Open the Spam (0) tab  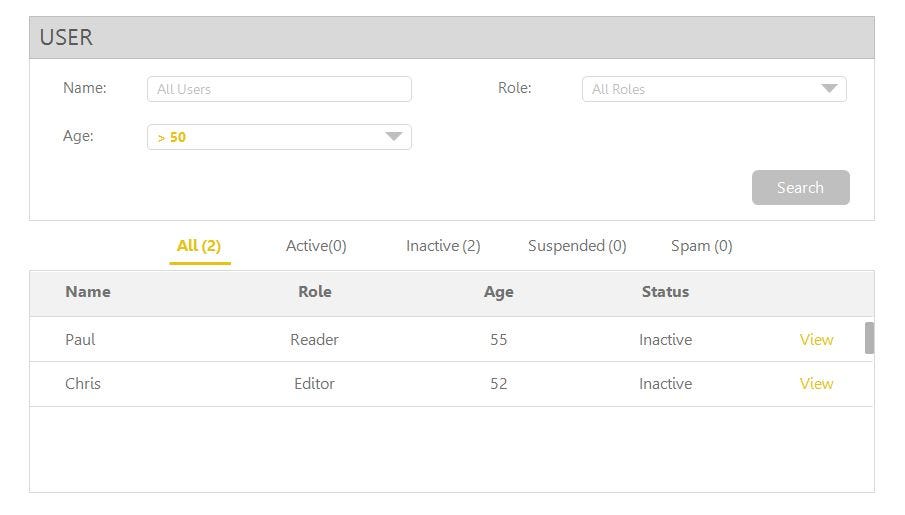point(701,246)
